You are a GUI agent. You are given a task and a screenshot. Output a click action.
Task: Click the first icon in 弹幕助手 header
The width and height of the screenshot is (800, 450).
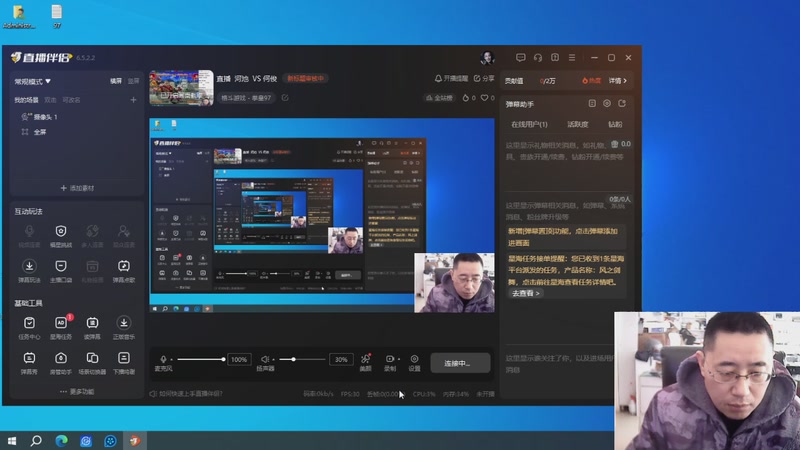(x=592, y=104)
